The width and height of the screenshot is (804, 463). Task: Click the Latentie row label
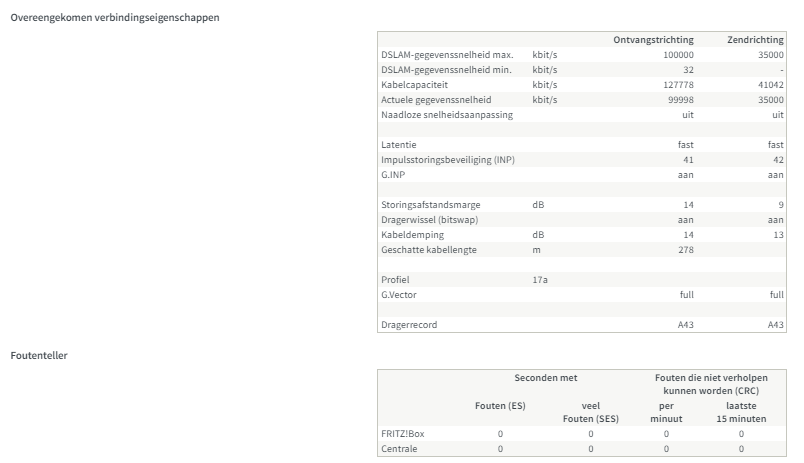[399, 145]
